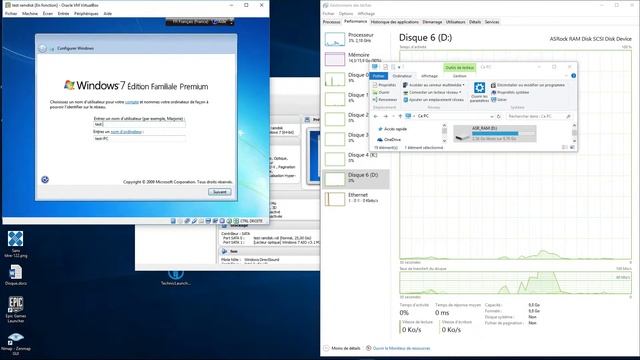The height and width of the screenshot is (360, 640).
Task: Click the computer name input field
Action: click(139, 138)
